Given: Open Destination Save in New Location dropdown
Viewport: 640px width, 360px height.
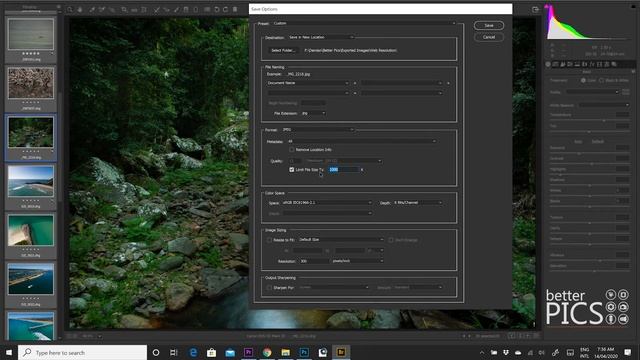Looking at the screenshot, I should coord(321,37).
